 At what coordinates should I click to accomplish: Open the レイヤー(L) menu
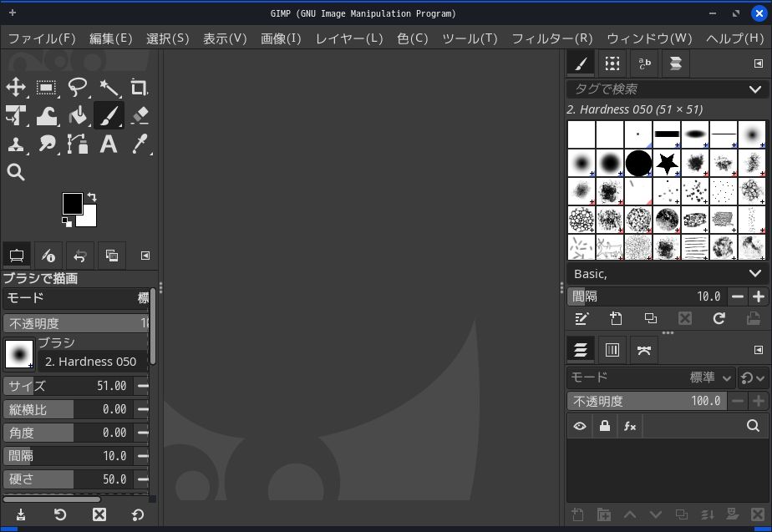click(349, 38)
